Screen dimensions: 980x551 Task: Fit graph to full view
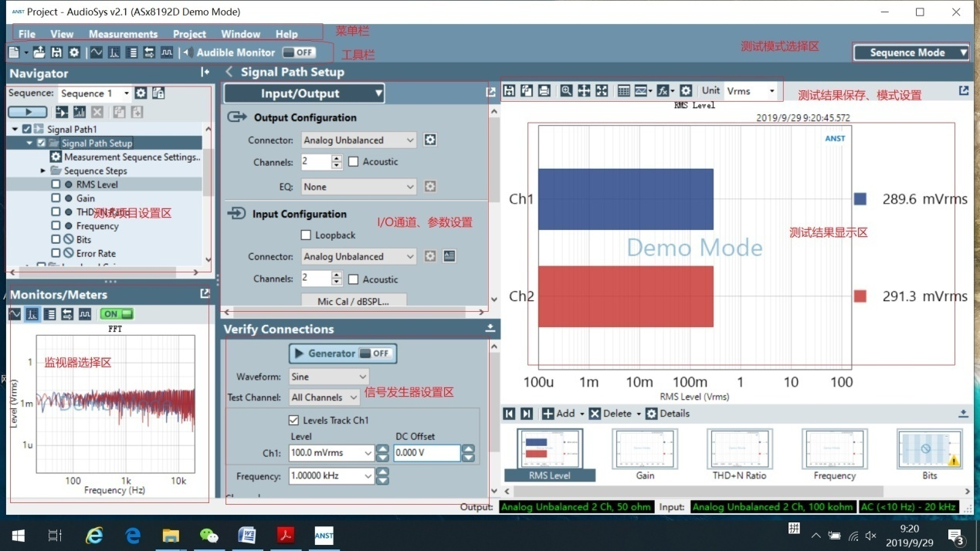click(x=602, y=90)
